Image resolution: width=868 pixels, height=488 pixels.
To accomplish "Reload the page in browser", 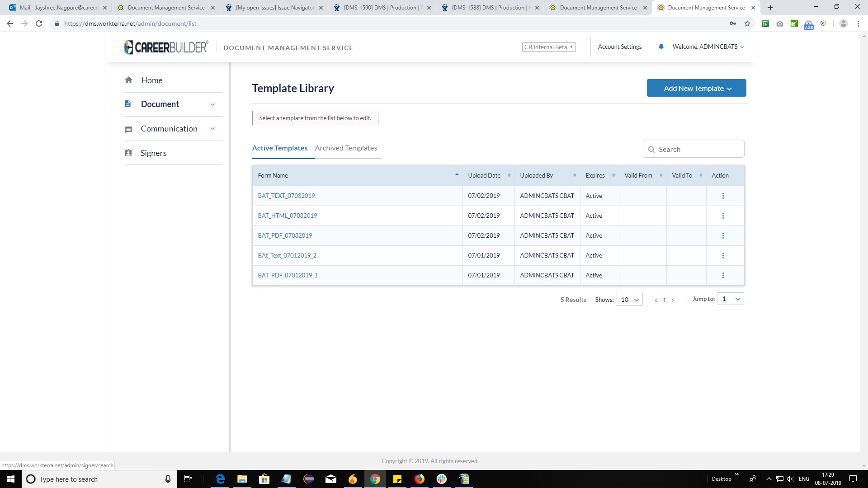I will (x=39, y=23).
